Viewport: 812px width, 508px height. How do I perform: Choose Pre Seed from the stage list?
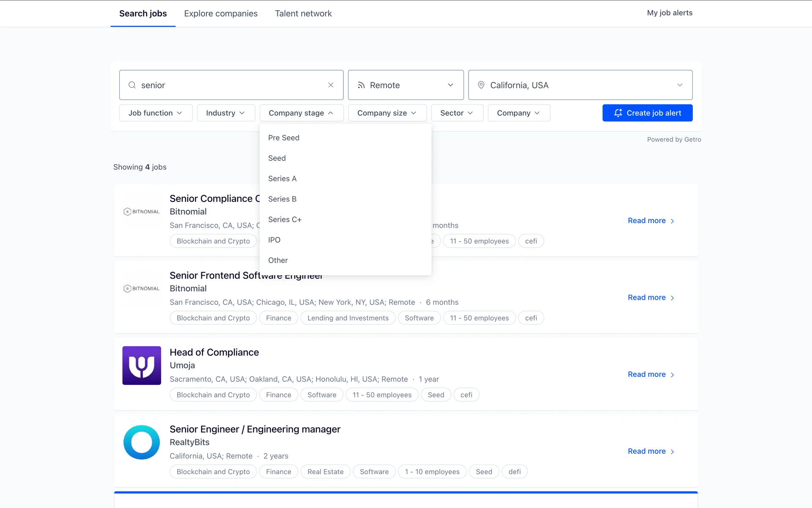[x=283, y=138]
